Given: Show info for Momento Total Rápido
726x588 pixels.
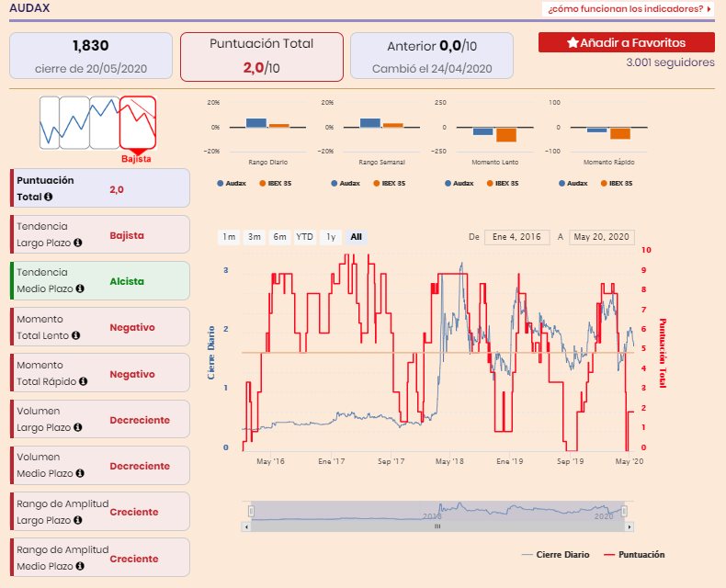Looking at the screenshot, I should point(84,381).
